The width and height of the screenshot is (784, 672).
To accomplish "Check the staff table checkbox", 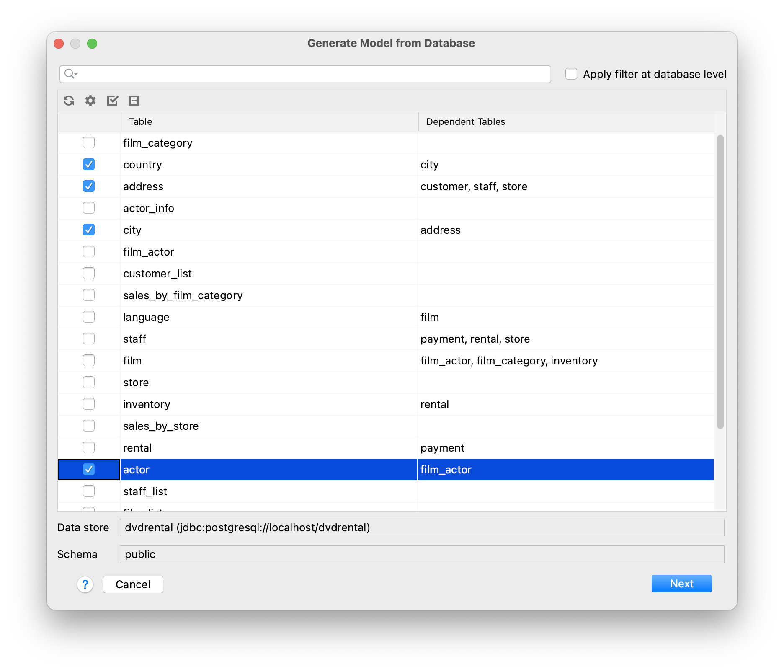I will coord(89,339).
